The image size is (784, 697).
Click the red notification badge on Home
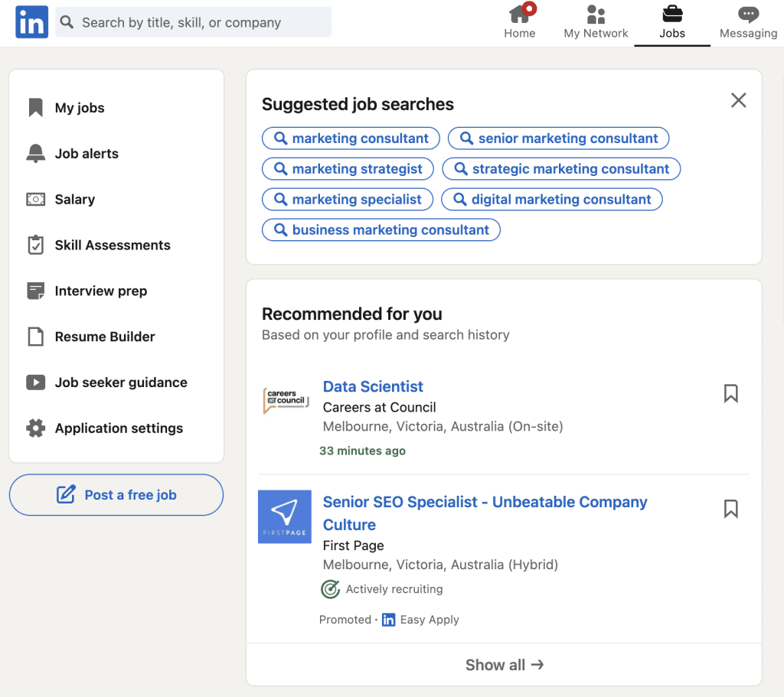pyautogui.click(x=530, y=8)
